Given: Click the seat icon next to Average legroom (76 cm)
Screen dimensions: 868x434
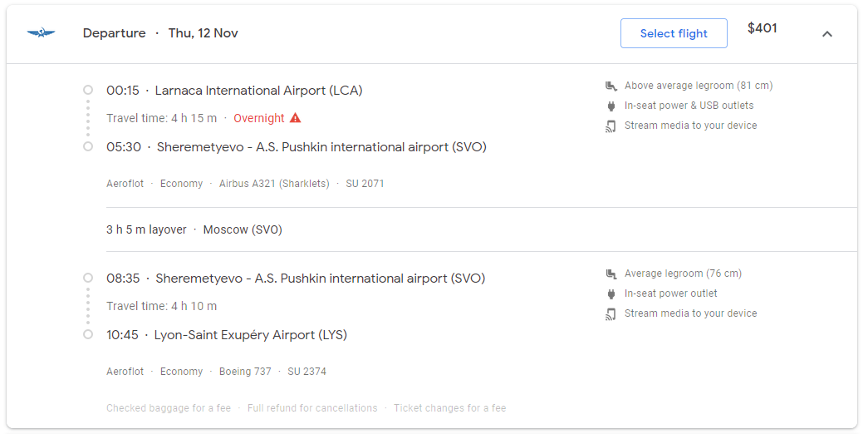Looking at the screenshot, I should coord(611,274).
